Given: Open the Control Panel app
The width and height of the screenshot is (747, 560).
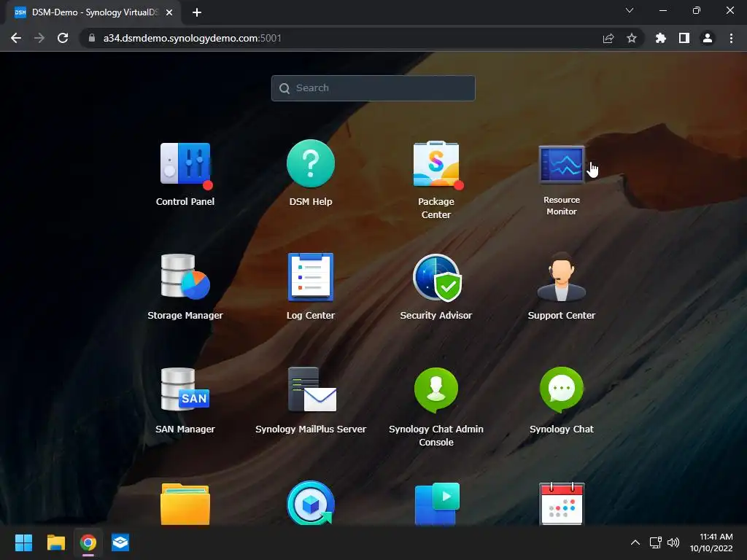Looking at the screenshot, I should tap(185, 164).
